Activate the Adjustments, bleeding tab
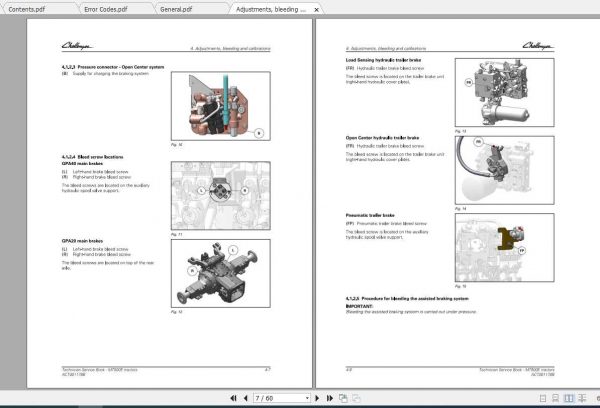The height and width of the screenshot is (408, 600). click(x=271, y=9)
